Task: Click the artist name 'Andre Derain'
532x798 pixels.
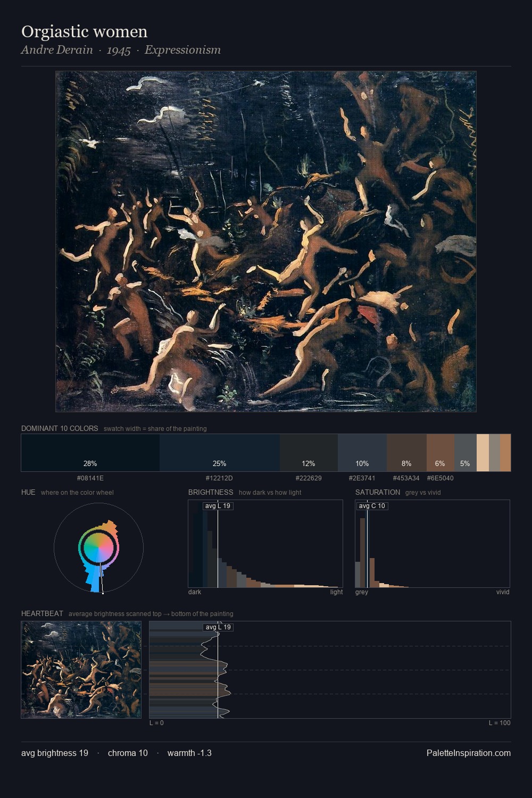Action: [x=57, y=50]
